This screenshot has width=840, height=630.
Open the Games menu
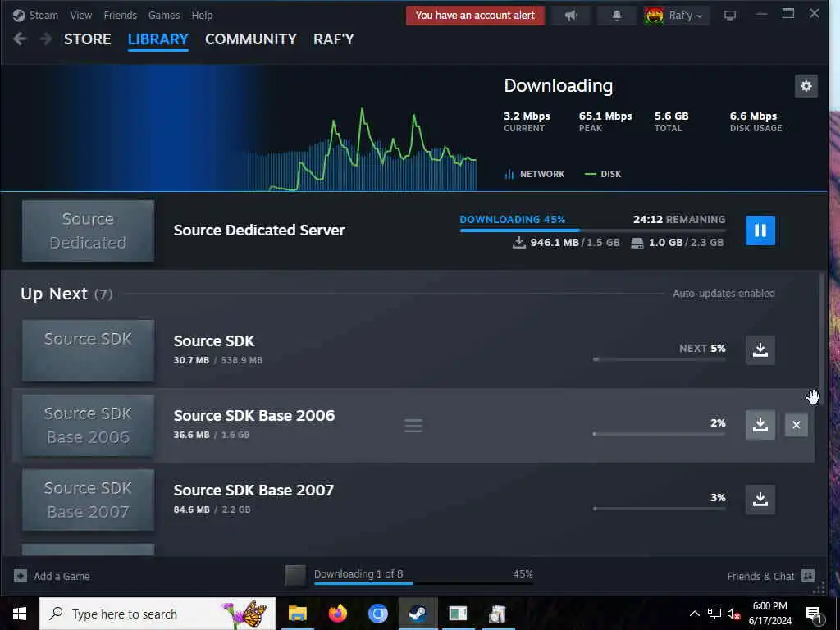pyautogui.click(x=164, y=15)
